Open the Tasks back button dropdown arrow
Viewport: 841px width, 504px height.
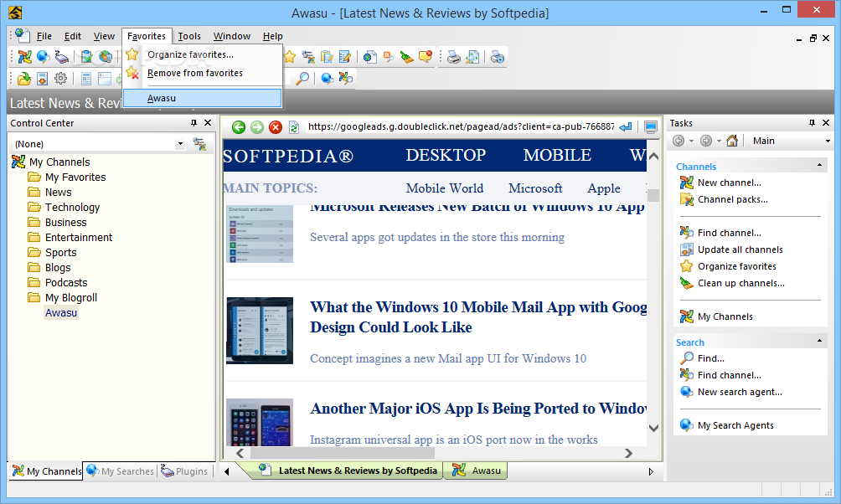(x=691, y=141)
